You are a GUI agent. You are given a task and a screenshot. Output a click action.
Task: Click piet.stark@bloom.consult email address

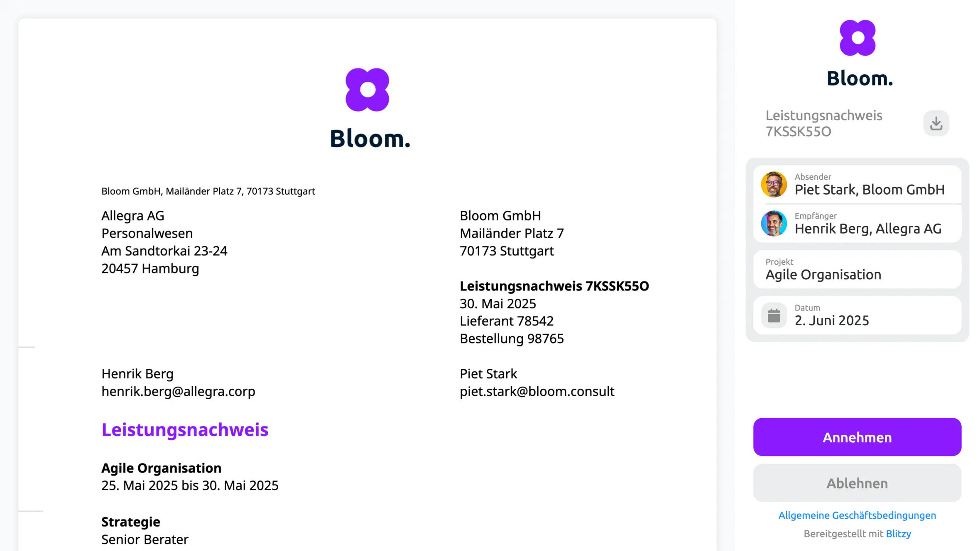pos(537,391)
